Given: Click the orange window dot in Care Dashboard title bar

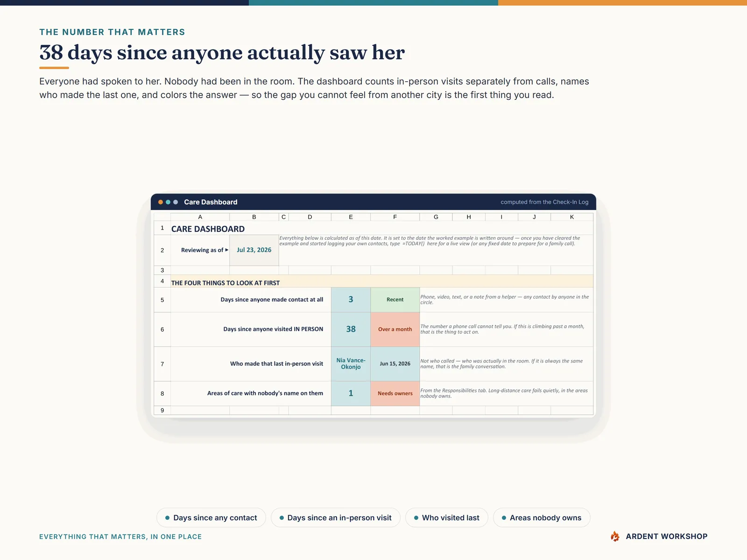Looking at the screenshot, I should 161,202.
